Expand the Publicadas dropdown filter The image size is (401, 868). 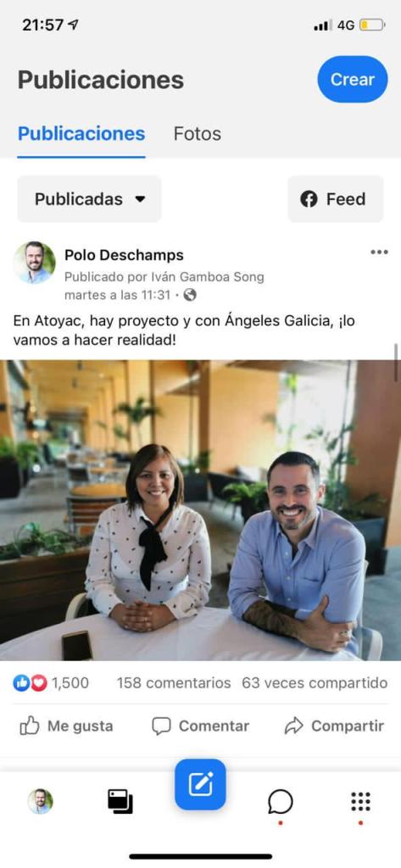89,198
